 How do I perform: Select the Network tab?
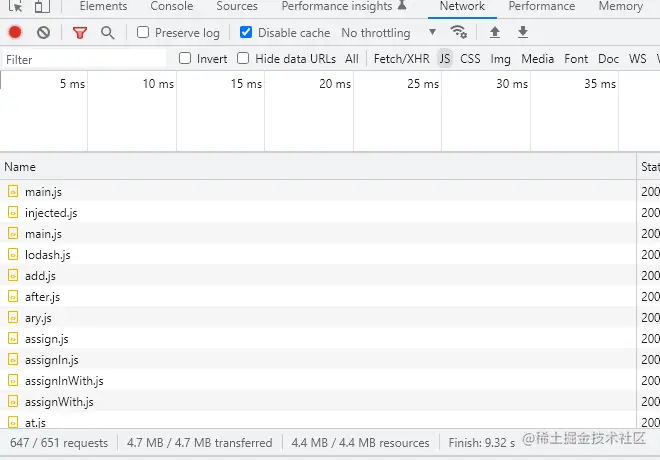(462, 6)
